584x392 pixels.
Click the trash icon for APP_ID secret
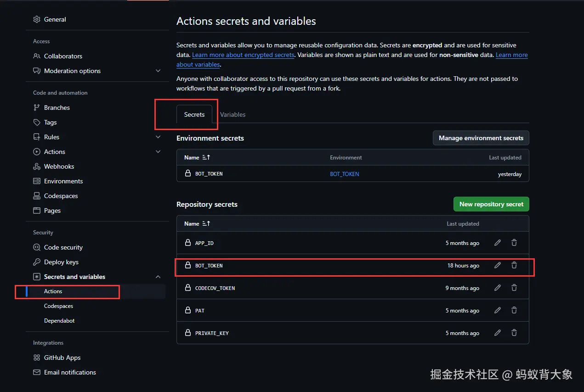(x=514, y=243)
